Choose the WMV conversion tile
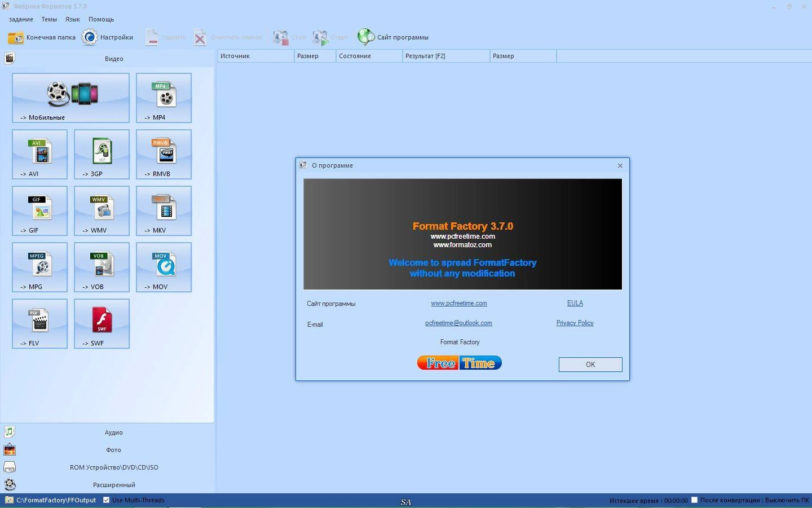 point(101,211)
